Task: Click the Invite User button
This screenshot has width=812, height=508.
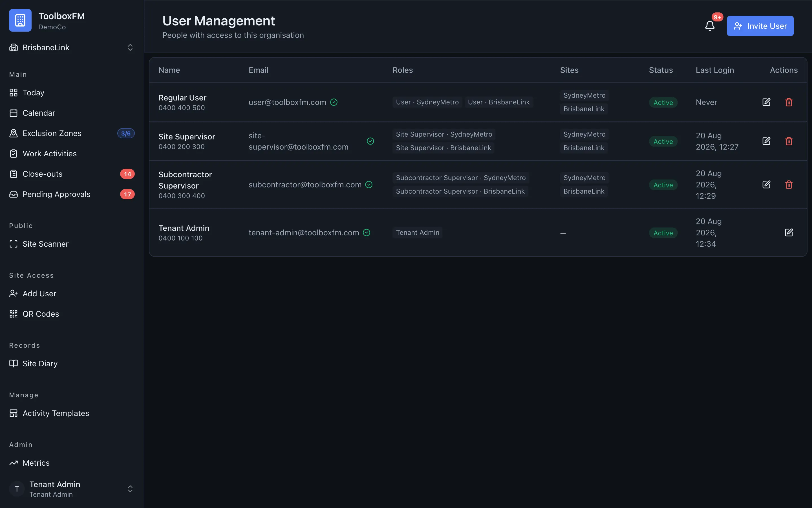Action: click(760, 26)
